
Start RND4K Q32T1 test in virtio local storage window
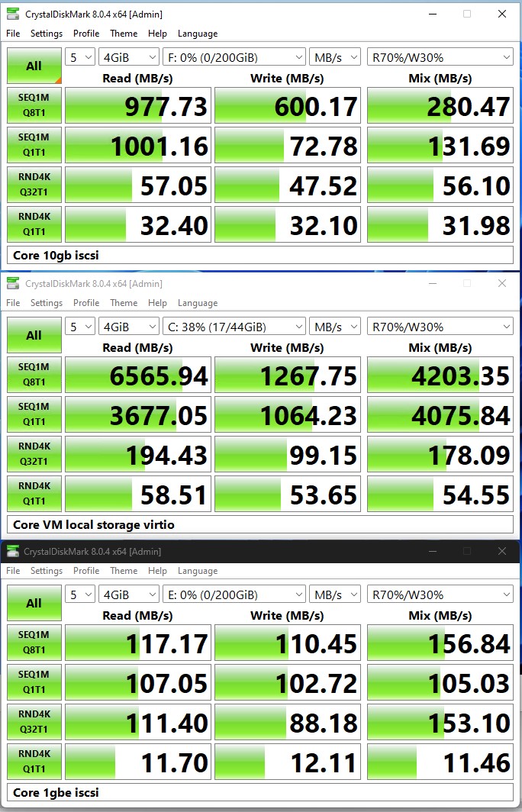[34, 453]
